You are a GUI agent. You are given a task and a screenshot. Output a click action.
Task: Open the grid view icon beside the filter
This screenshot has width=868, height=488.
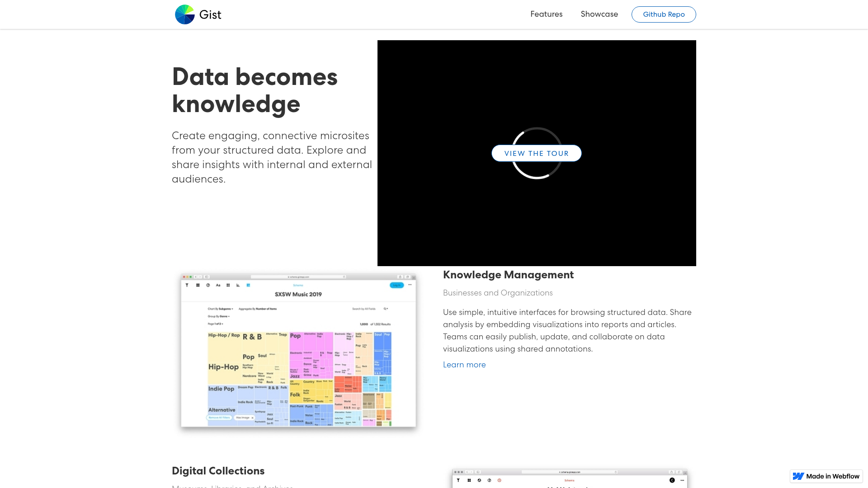pos(198,285)
